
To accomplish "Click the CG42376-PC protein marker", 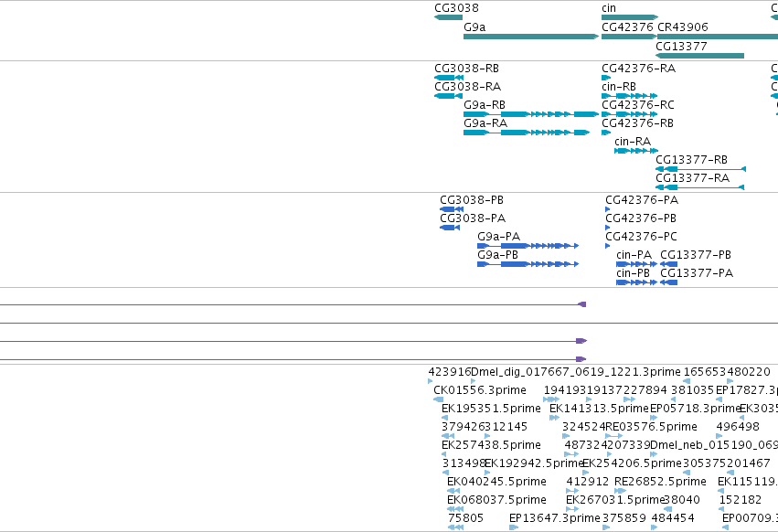I will pyautogui.click(x=608, y=246).
